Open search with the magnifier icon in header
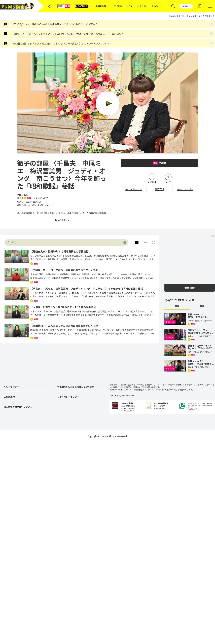 coord(173,6)
